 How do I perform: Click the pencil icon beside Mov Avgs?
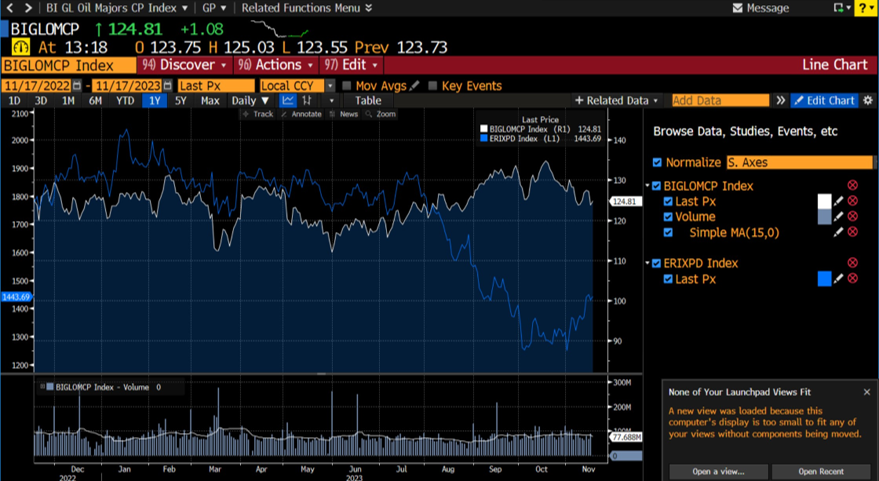[415, 86]
